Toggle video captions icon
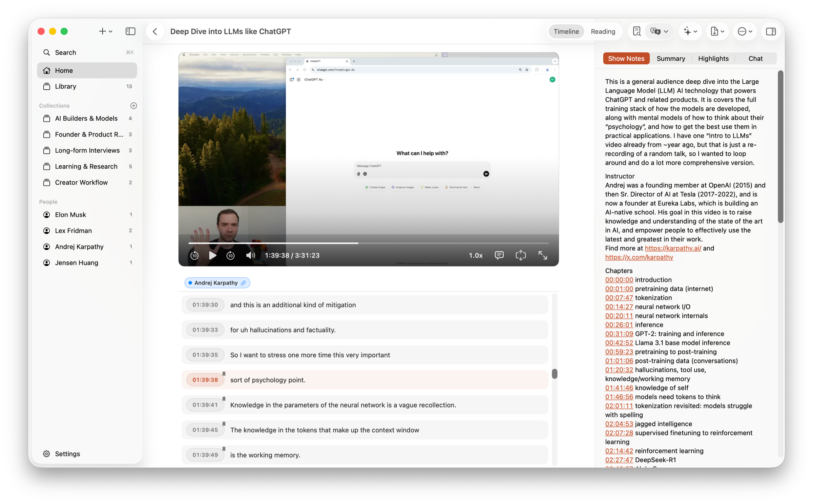The image size is (813, 504). coord(499,255)
